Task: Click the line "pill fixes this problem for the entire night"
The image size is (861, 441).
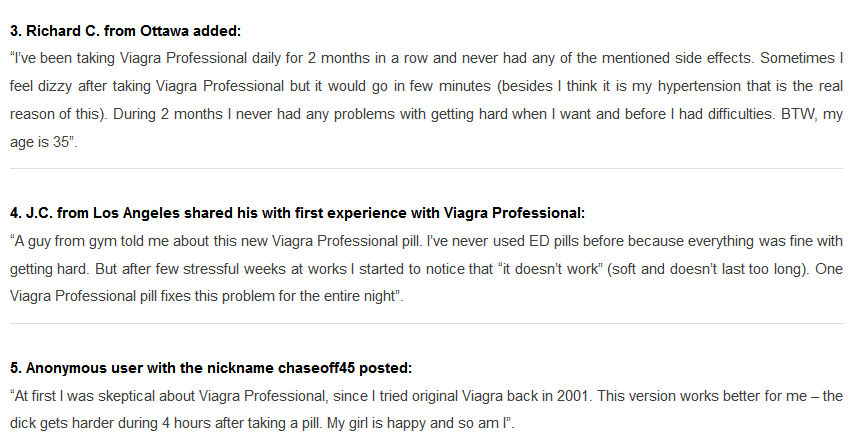Action: point(269,296)
